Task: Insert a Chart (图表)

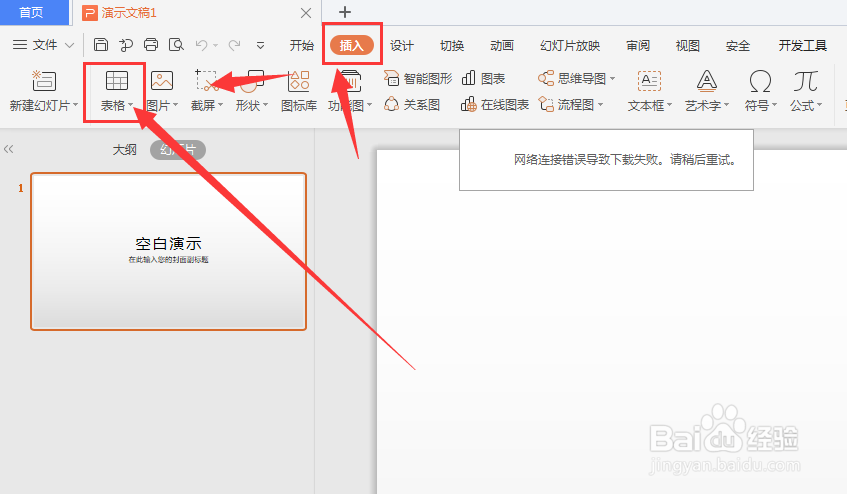Action: pos(483,78)
